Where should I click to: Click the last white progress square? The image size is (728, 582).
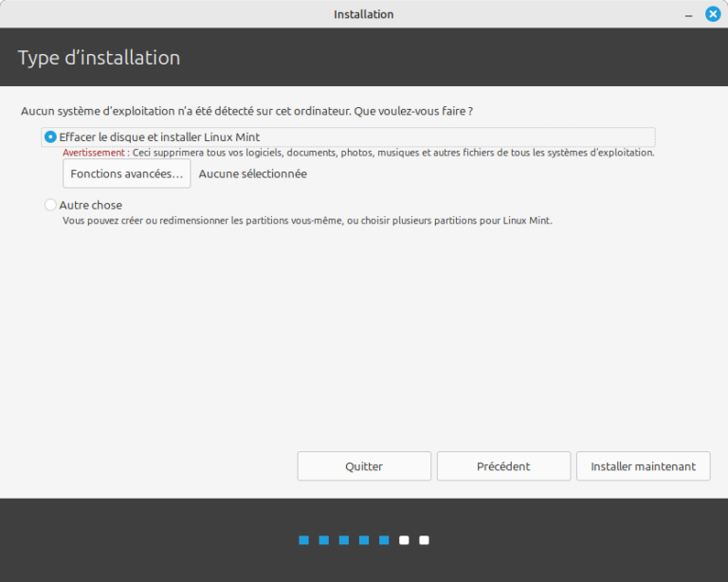pyautogui.click(x=424, y=540)
